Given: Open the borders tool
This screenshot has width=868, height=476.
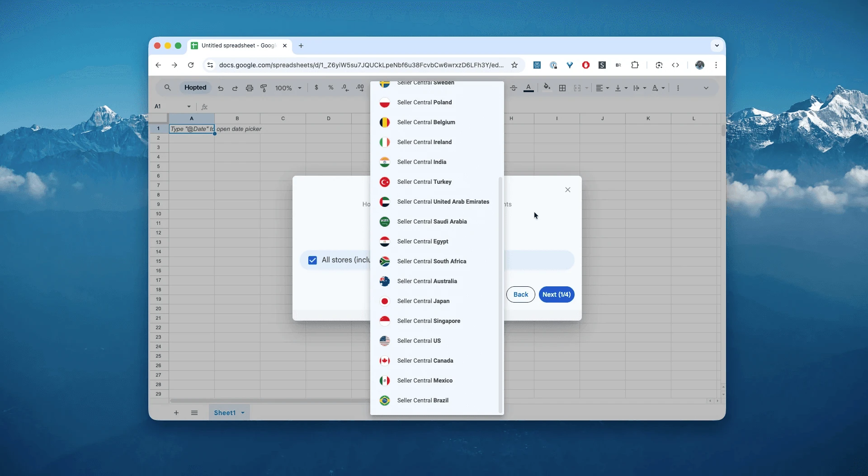Looking at the screenshot, I should 562,88.
